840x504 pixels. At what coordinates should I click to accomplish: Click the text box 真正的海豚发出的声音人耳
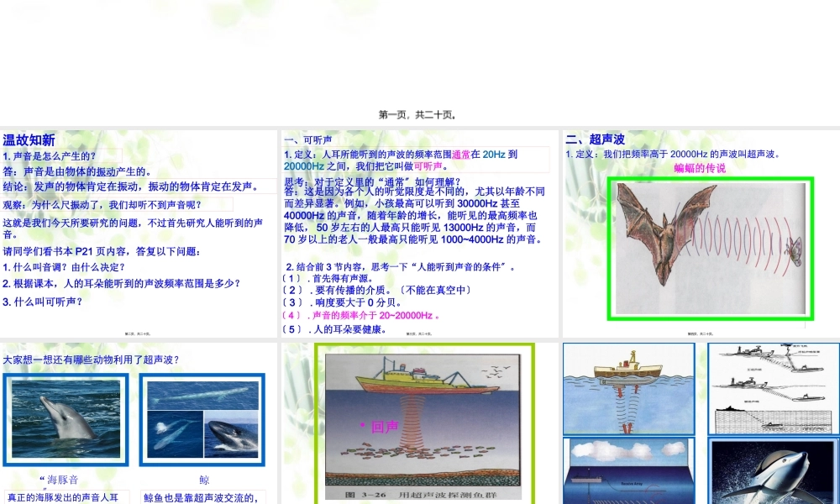pyautogui.click(x=63, y=497)
